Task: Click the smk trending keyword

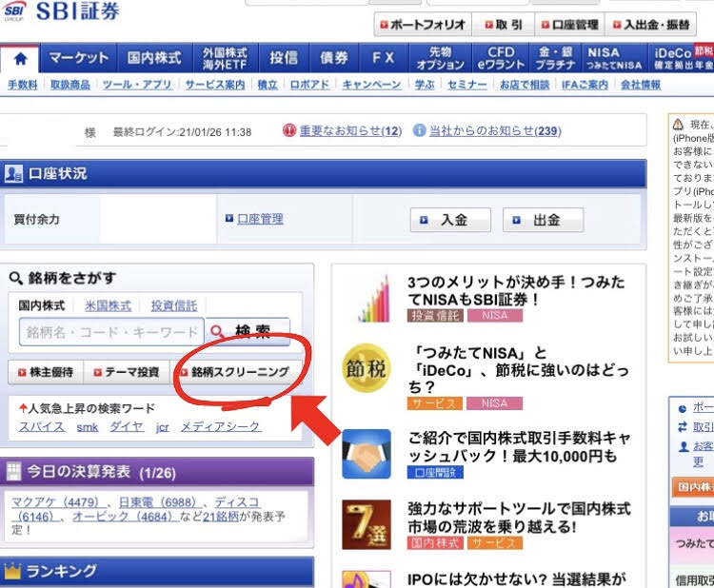Action: 88,427
